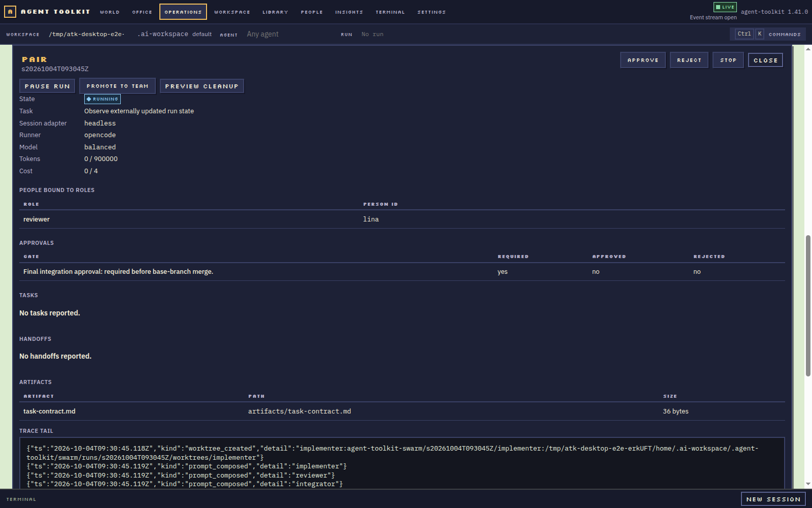
Task: Click Promote to Team button
Action: [117, 86]
